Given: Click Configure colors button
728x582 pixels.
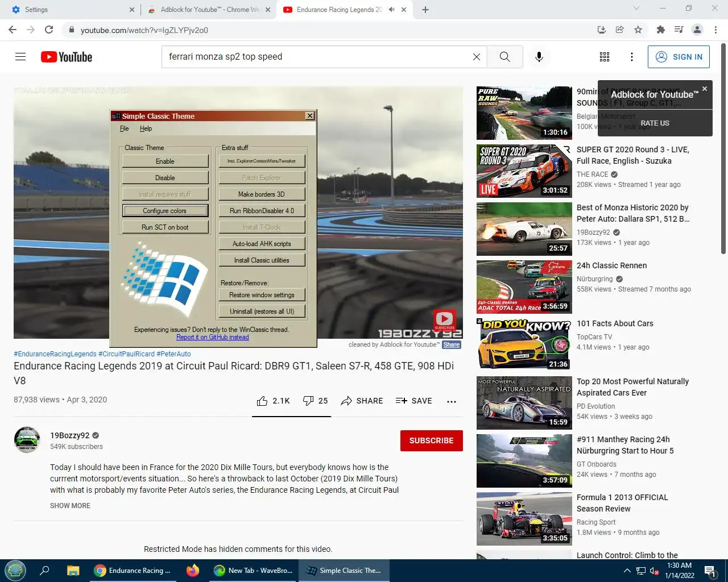Looking at the screenshot, I should tap(165, 211).
